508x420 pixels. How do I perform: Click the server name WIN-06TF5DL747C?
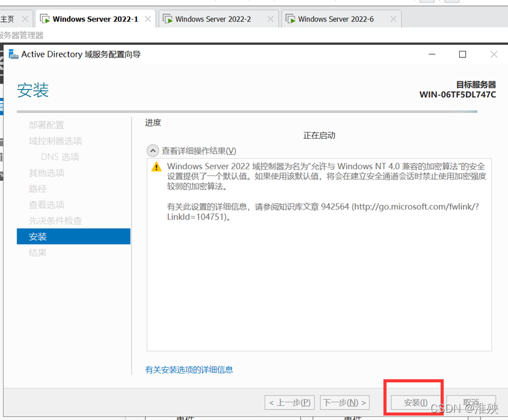coord(457,95)
